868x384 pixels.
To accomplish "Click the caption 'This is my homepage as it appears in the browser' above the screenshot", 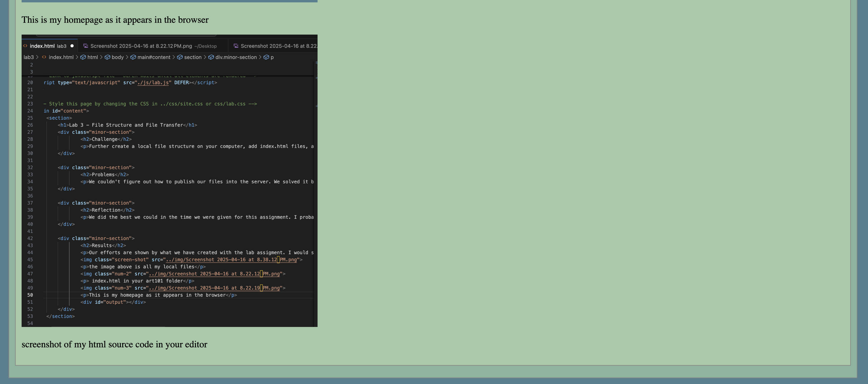I will tap(115, 20).
